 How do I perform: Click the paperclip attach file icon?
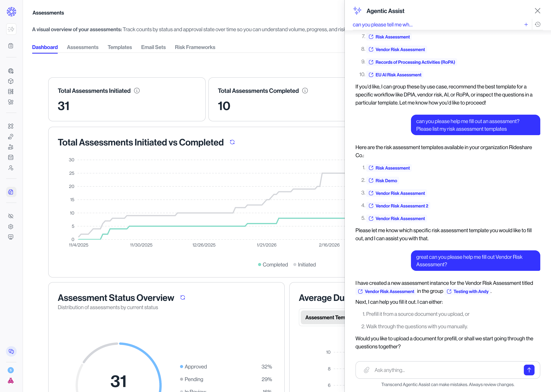tap(366, 370)
